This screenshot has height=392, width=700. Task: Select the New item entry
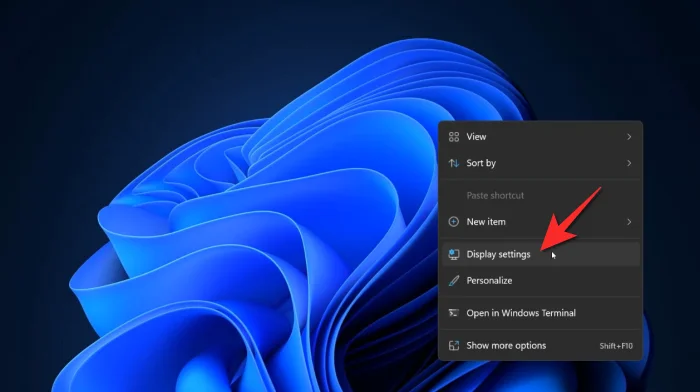(541, 221)
